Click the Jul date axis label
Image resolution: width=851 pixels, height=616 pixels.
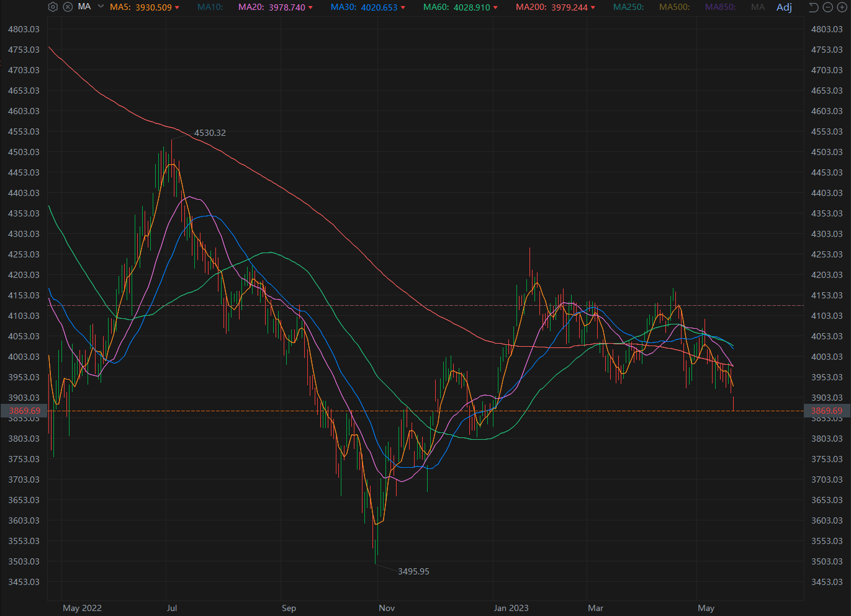[172, 608]
